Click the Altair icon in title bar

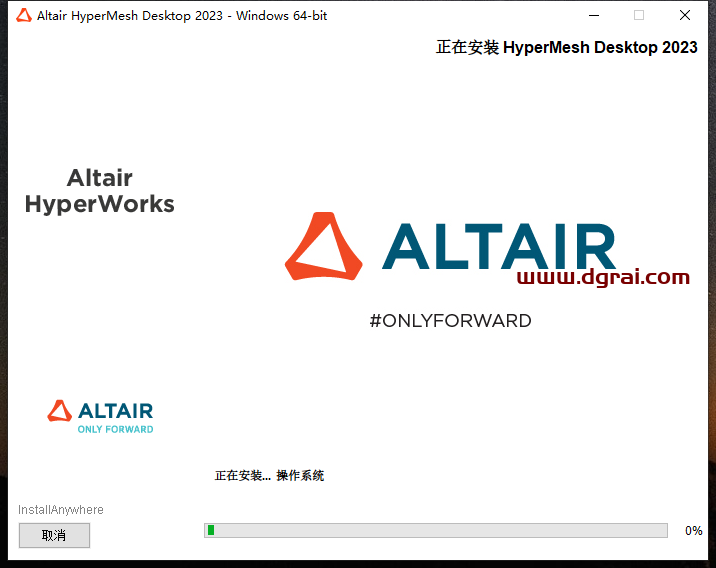[24, 16]
